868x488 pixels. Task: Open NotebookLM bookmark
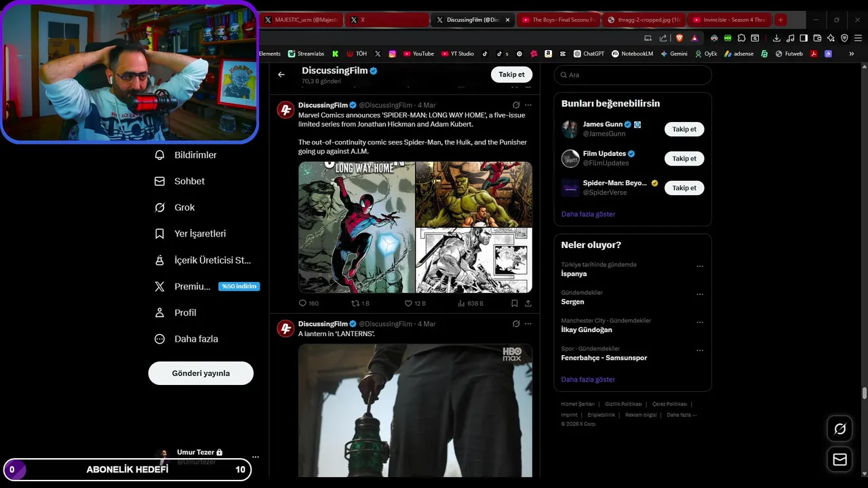(632, 54)
